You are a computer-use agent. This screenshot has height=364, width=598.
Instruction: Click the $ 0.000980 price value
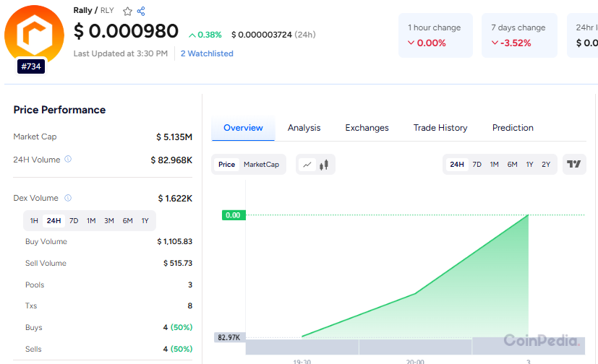[x=126, y=31]
